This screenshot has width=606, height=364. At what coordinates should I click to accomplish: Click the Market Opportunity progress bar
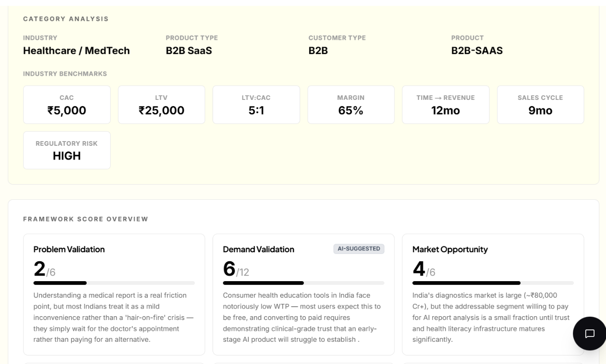pos(493,283)
